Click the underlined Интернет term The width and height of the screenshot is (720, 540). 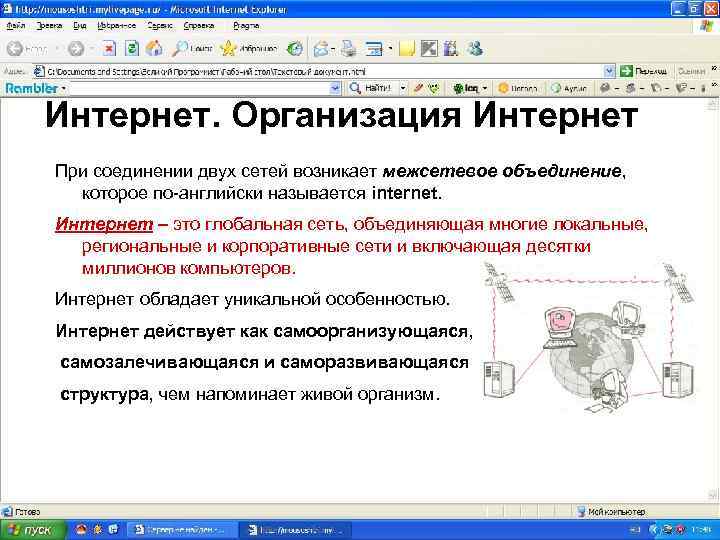(104, 225)
